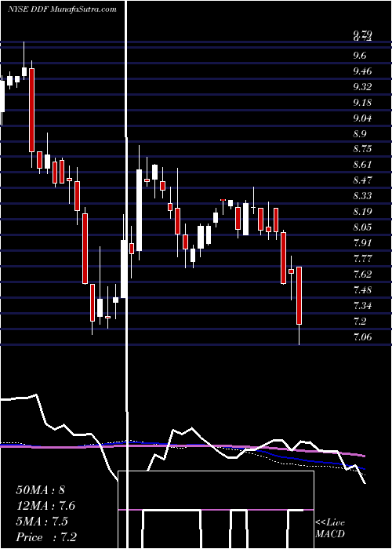
Task: Select the long red candlestick dropping from 9.46
Action: click(31, 110)
